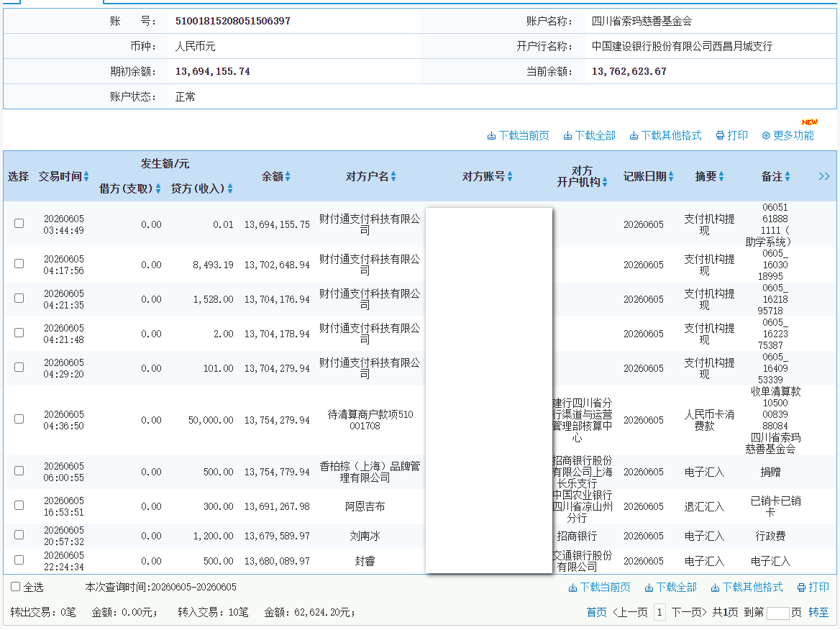Click 下一页 pagination link
840x630 pixels.
click(x=689, y=612)
